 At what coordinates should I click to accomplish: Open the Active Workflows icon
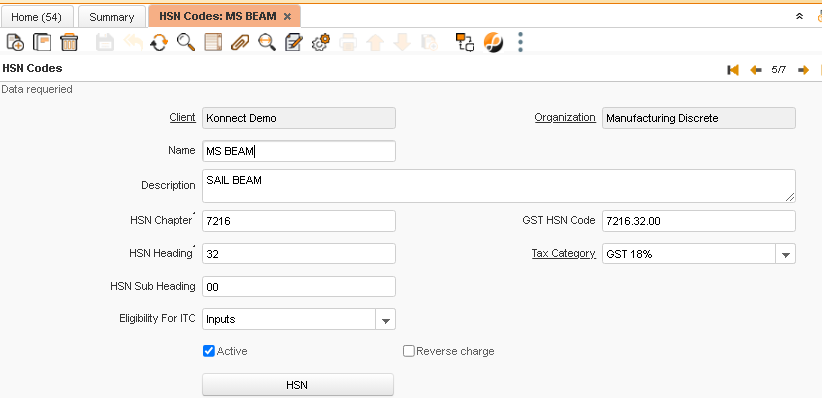click(464, 42)
